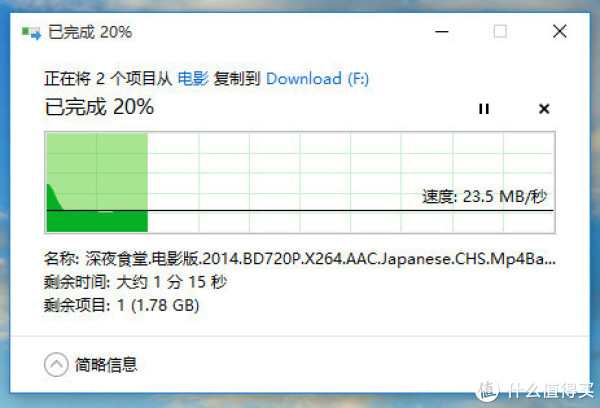Pause the file copy operation
Viewport: 600px width, 408px height.
pos(484,109)
